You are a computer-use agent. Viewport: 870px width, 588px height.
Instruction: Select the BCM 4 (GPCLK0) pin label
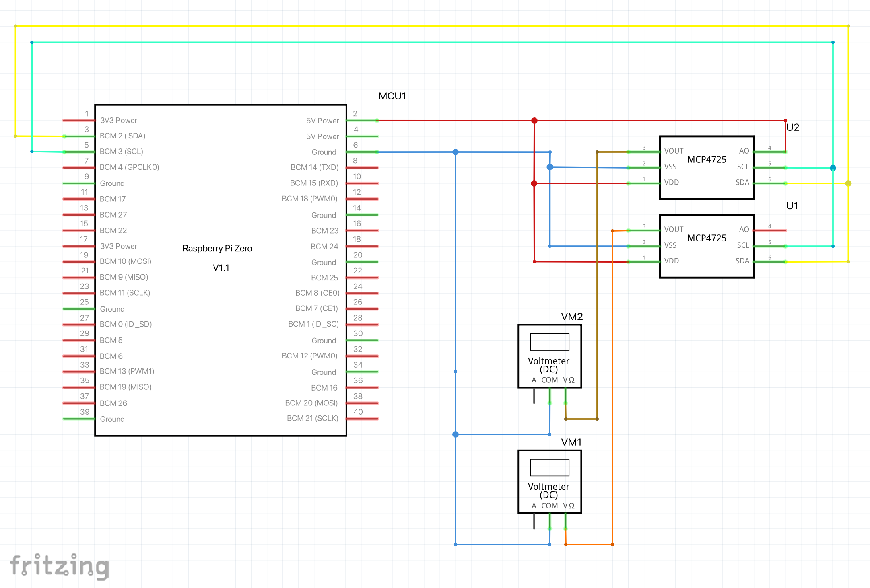click(129, 167)
